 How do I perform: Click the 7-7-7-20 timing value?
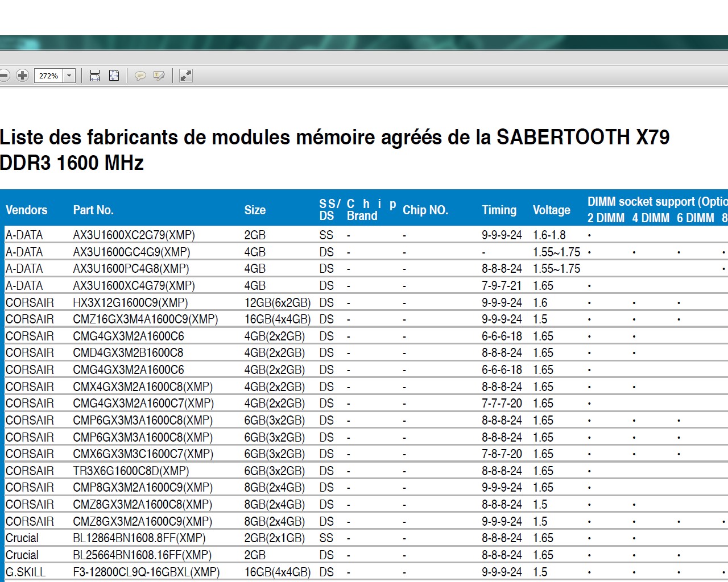tap(502, 403)
